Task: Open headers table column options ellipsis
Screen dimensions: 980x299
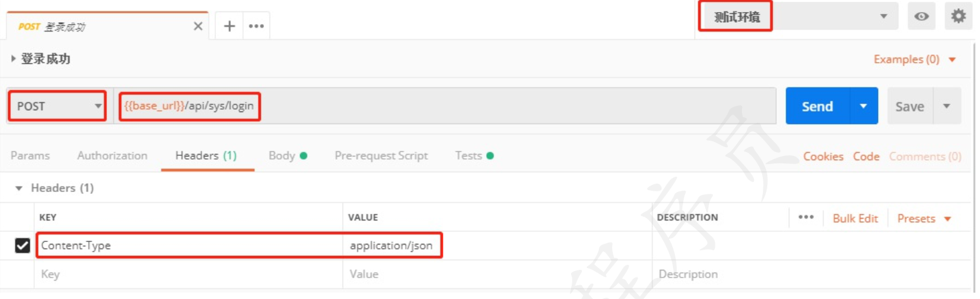Action: coord(805,217)
